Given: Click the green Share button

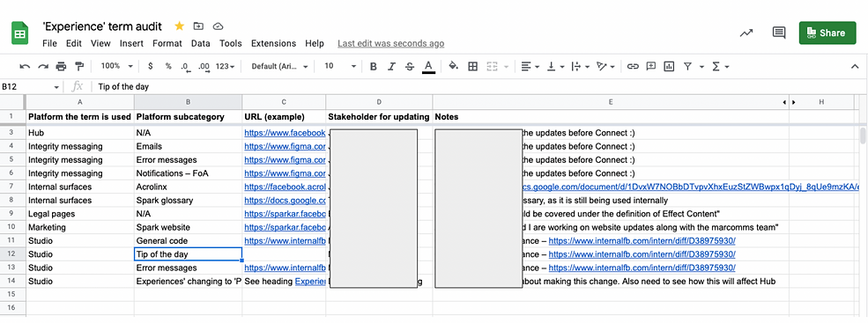Looking at the screenshot, I should click(x=827, y=33).
